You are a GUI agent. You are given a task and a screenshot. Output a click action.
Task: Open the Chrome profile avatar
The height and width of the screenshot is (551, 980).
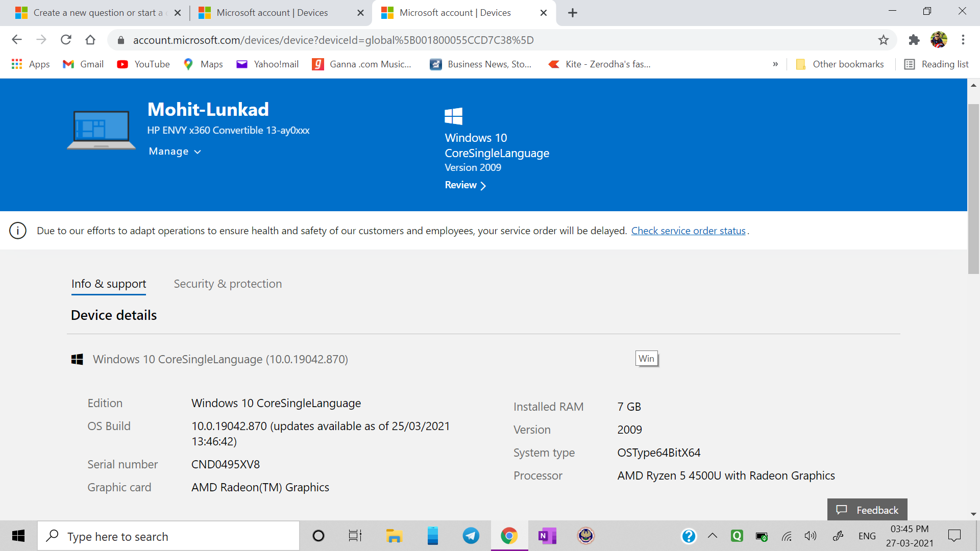[x=939, y=40]
